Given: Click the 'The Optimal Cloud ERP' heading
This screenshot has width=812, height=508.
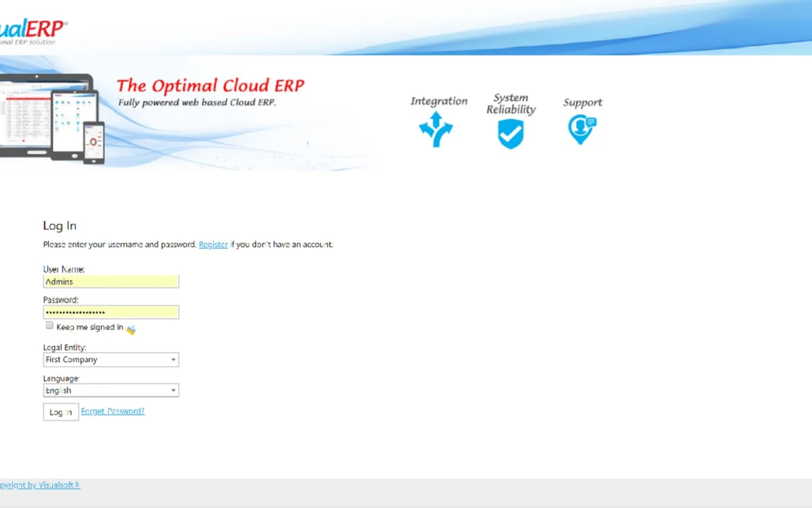Looking at the screenshot, I should tap(211, 85).
